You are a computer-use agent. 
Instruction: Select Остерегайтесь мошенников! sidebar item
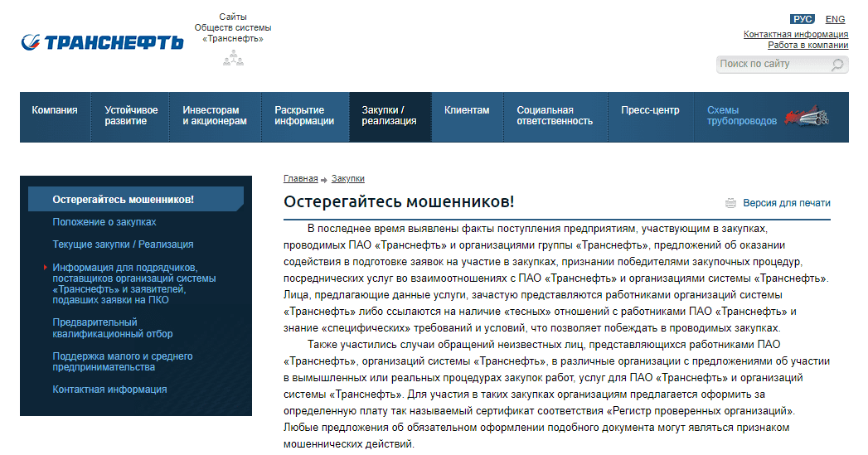point(136,199)
